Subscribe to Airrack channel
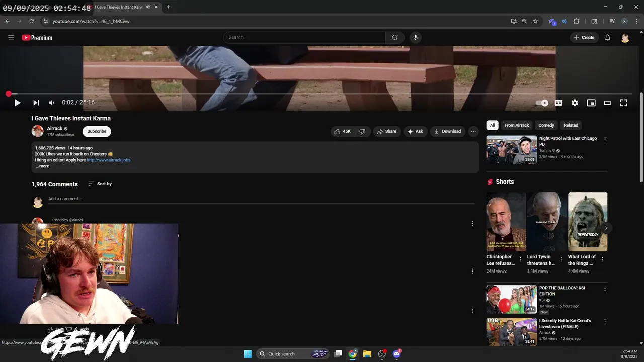 click(97, 131)
